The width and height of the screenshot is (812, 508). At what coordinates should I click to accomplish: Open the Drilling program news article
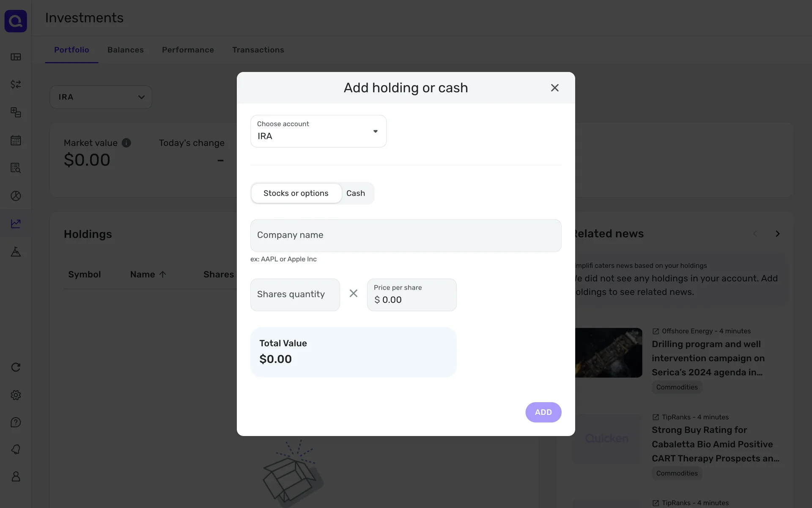point(708,358)
